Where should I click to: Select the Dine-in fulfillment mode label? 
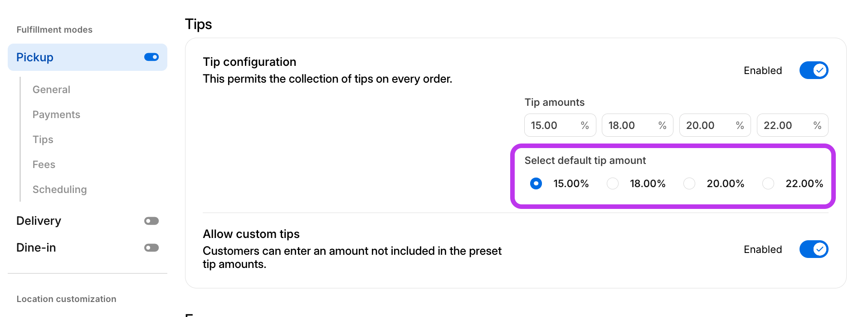pos(36,248)
